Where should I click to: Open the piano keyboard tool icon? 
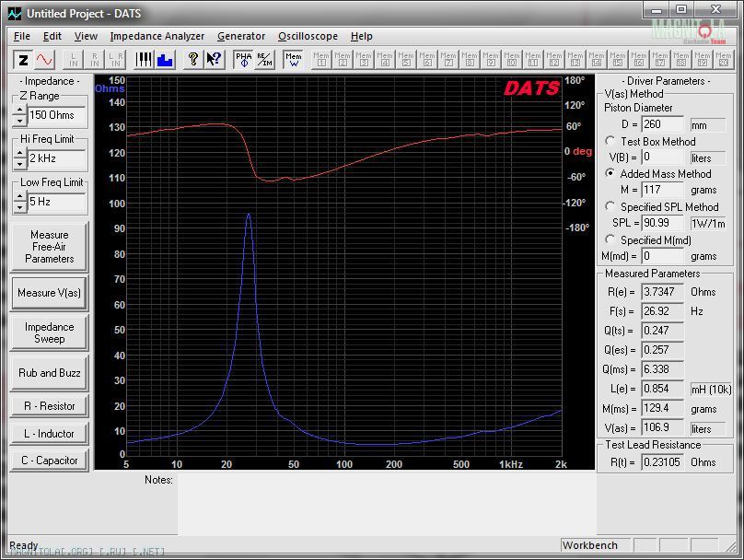coord(144,60)
